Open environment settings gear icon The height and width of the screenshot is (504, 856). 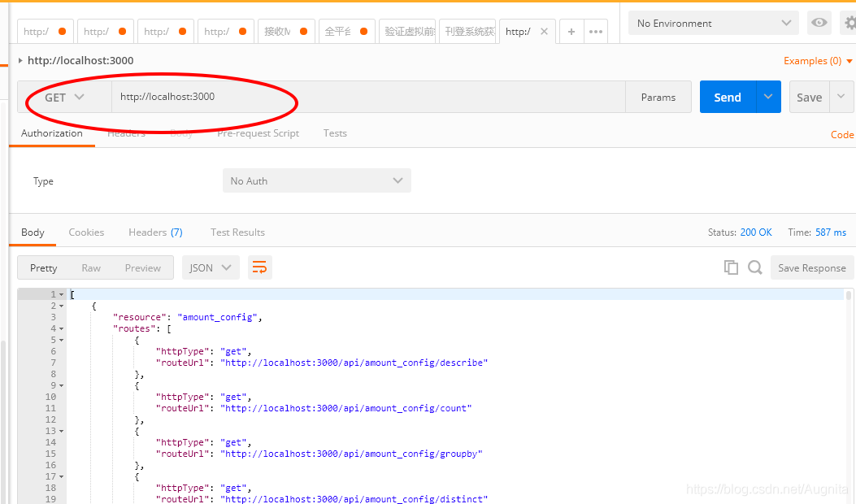point(849,23)
